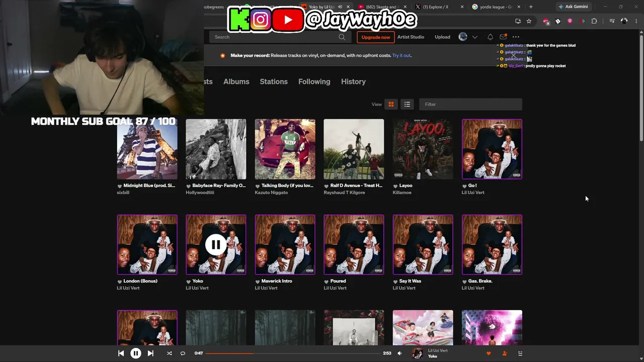Image resolution: width=644 pixels, height=362 pixels.
Task: Toggle like on Ralf D Avenue track
Action: click(327, 186)
